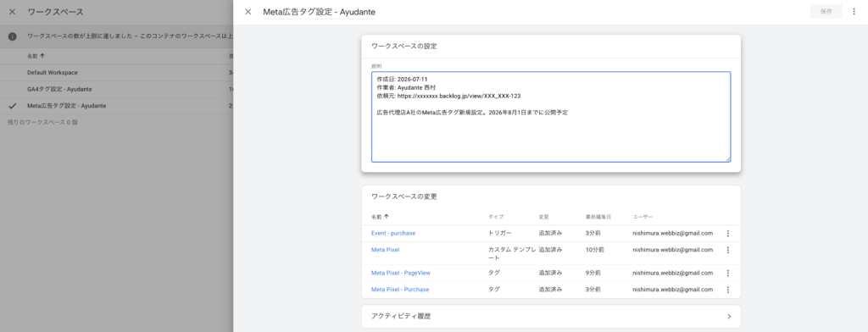Click the user email in the Event - purchase row
Image resolution: width=868 pixels, height=332 pixels.
672,234
